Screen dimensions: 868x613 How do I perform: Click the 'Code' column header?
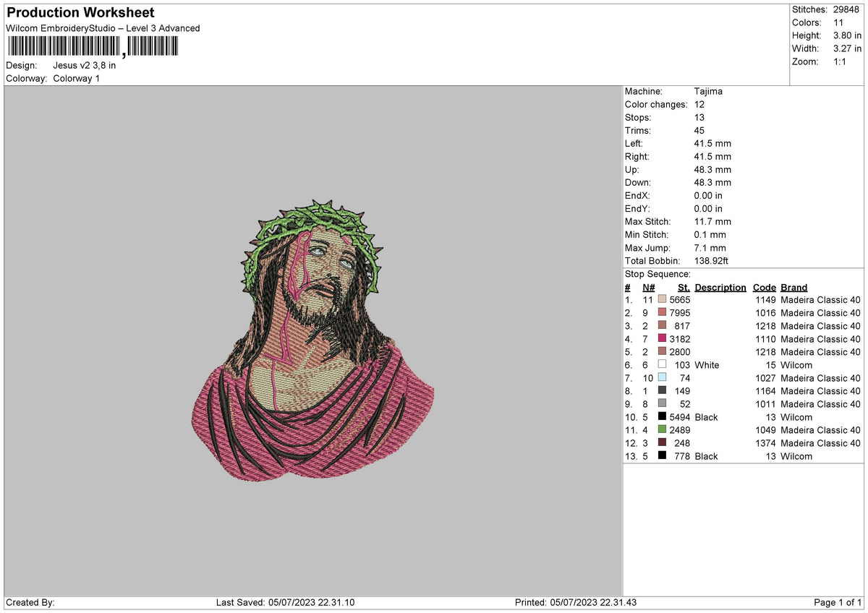pos(764,287)
